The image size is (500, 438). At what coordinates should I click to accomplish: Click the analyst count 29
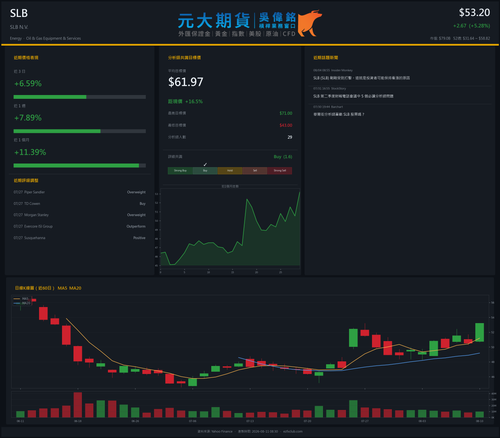pos(290,137)
